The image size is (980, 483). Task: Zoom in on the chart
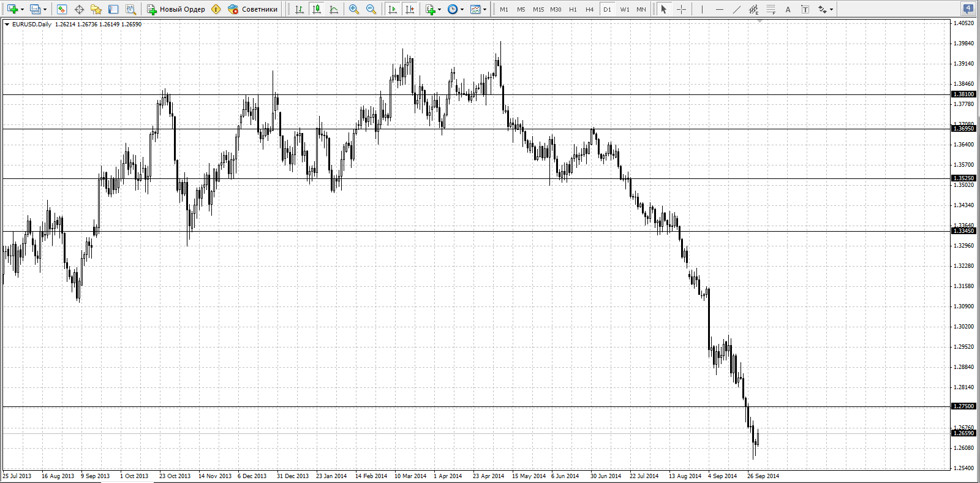(354, 9)
